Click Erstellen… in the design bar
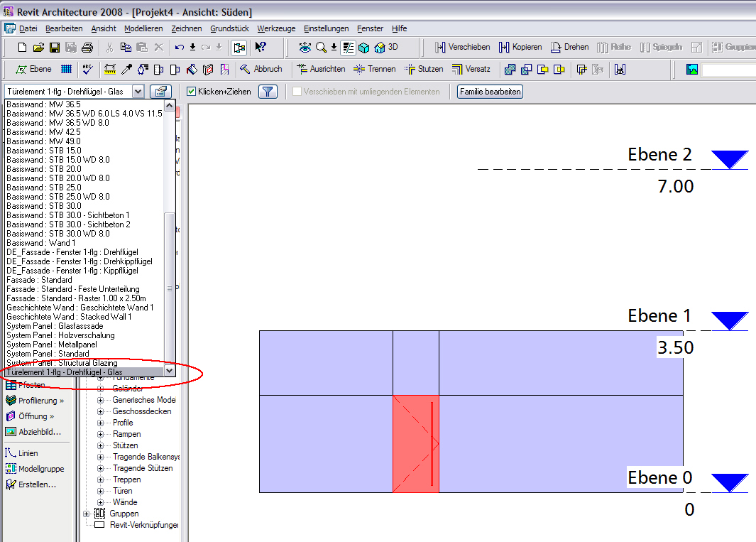The width and height of the screenshot is (756, 542). click(31, 484)
